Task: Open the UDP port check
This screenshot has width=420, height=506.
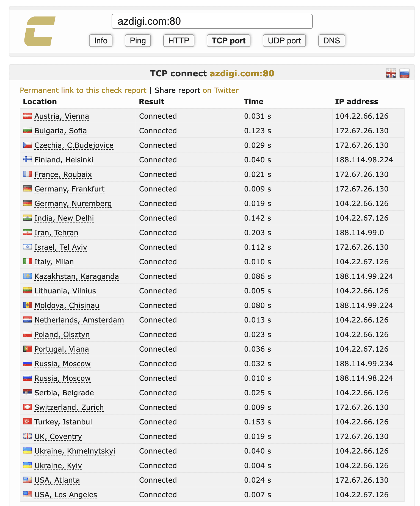Action: (284, 41)
